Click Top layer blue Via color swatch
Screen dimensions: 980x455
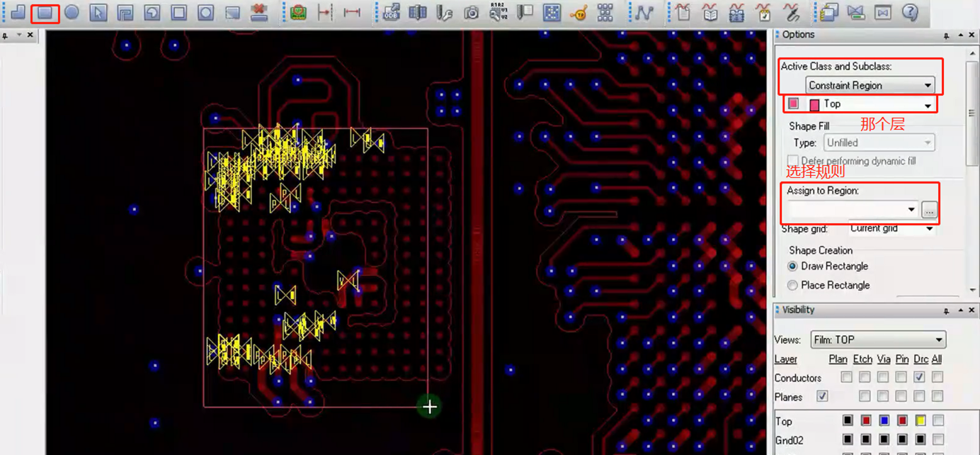(x=884, y=421)
